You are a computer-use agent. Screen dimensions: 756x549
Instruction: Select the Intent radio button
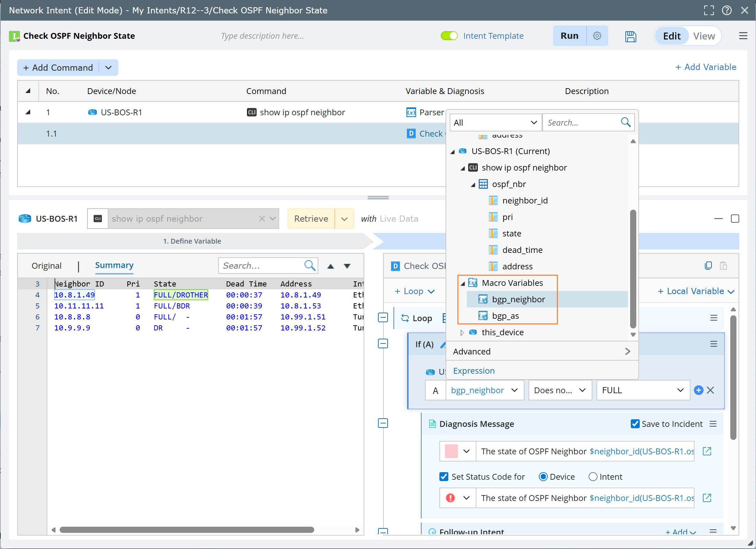pyautogui.click(x=593, y=477)
